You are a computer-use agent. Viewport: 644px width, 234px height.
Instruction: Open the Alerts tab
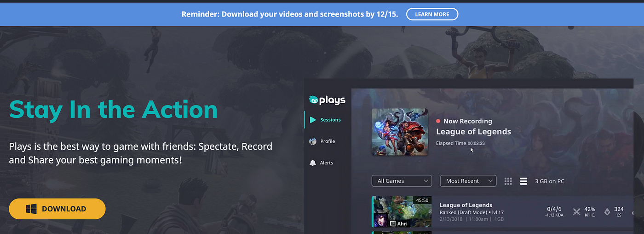click(x=321, y=163)
